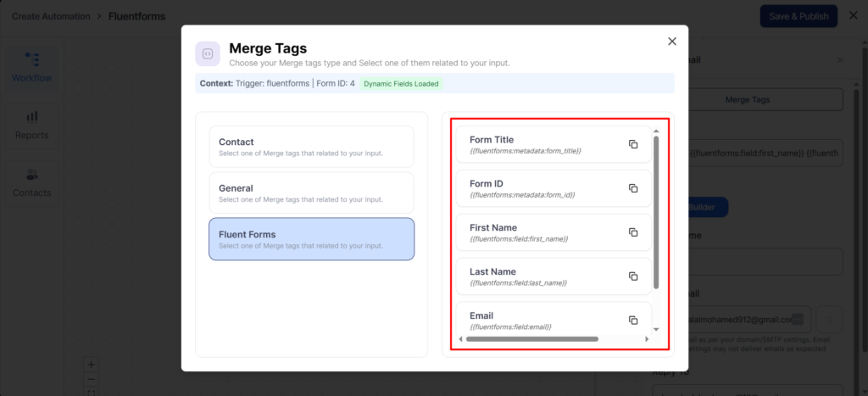Open the Workflow sidebar section
Screen dimensions: 868x396
31,67
